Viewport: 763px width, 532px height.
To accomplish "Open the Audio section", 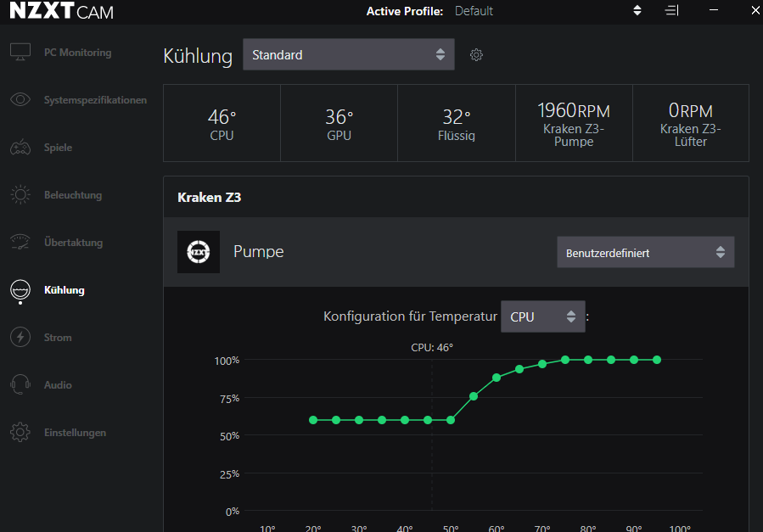I will 58,385.
